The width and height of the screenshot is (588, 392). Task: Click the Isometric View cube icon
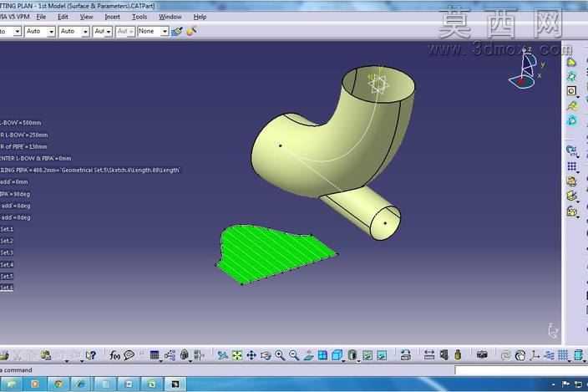pos(337,355)
